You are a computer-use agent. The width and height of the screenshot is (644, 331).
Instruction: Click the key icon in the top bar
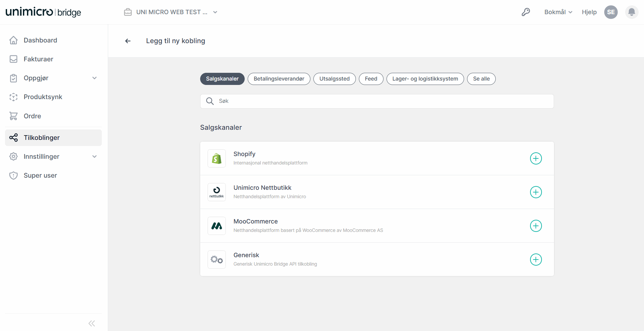tap(526, 12)
